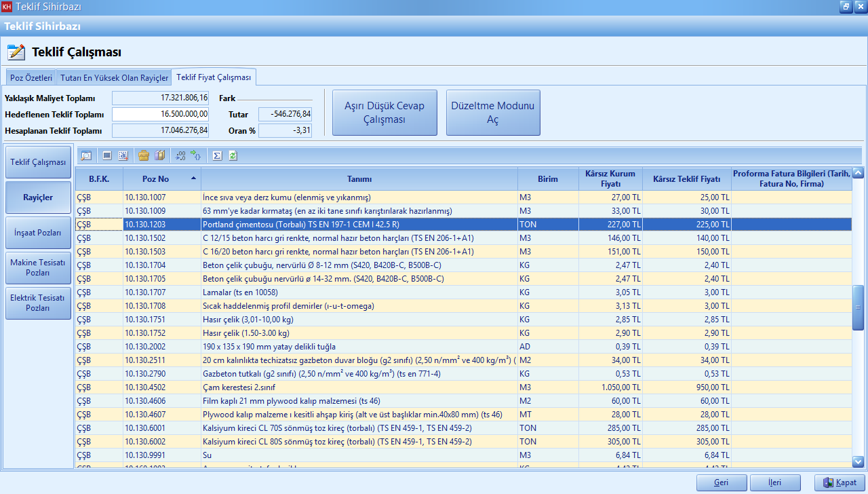Click the Aşırı Düşük Cevap Çalışması button

[384, 113]
